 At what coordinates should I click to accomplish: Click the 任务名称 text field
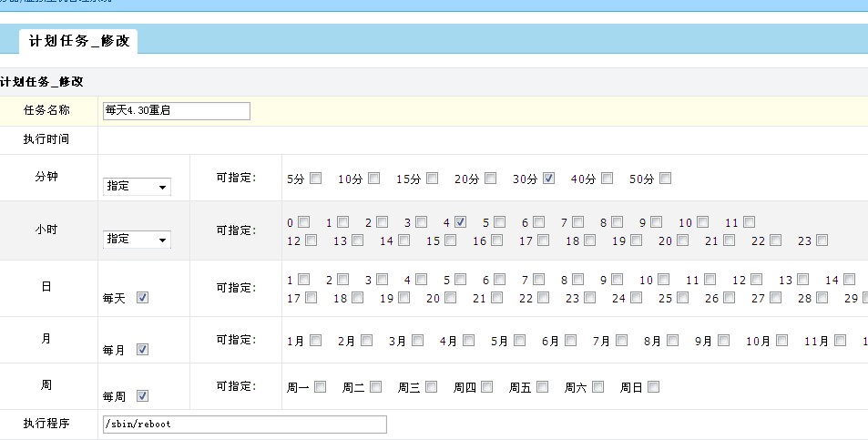(x=176, y=110)
